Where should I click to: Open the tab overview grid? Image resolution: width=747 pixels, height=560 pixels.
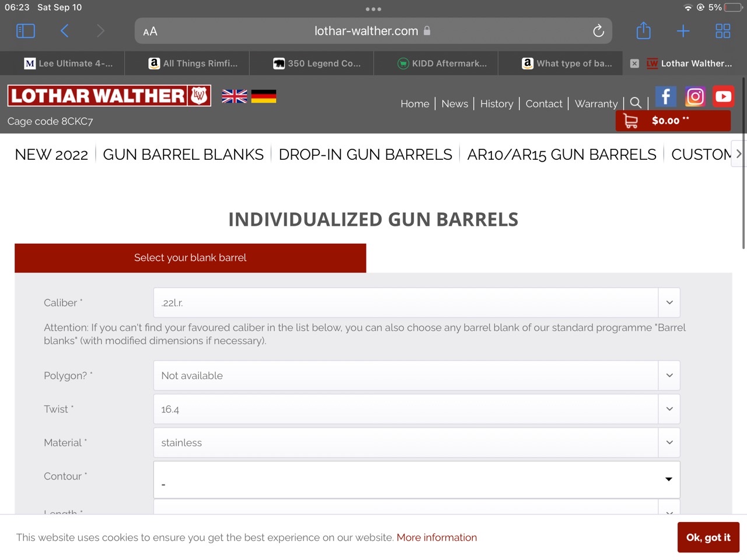pyautogui.click(x=722, y=31)
